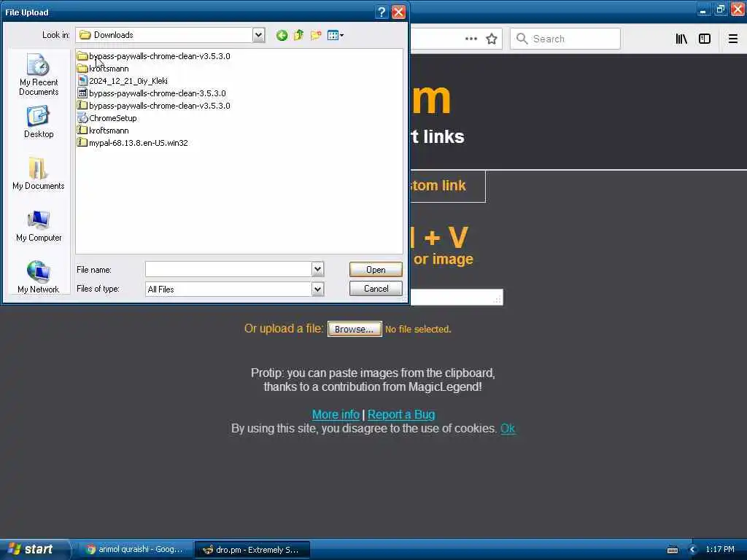Bookmark this page with the star icon
The image size is (747, 560).
point(492,39)
